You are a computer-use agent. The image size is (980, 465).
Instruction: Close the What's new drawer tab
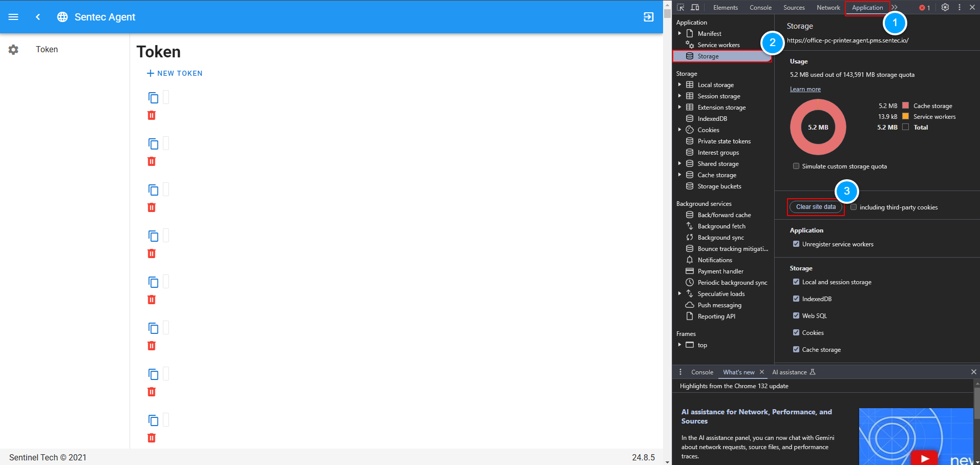coord(762,372)
